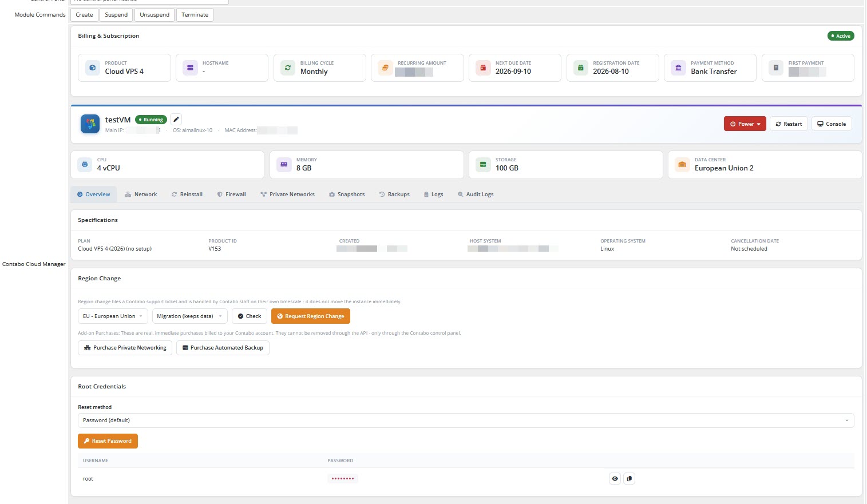The height and width of the screenshot is (504, 867).
Task: Open the Private Networks tab
Action: (287, 195)
